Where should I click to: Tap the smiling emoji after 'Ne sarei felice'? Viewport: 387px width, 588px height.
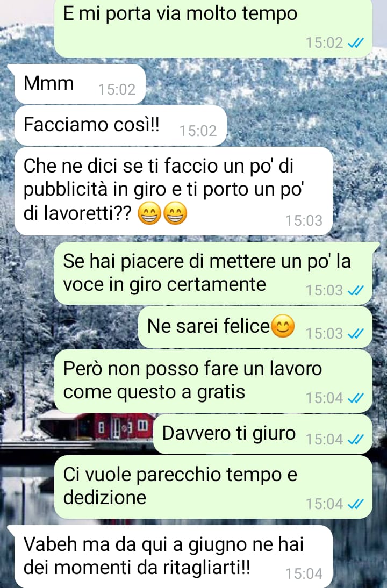282,326
